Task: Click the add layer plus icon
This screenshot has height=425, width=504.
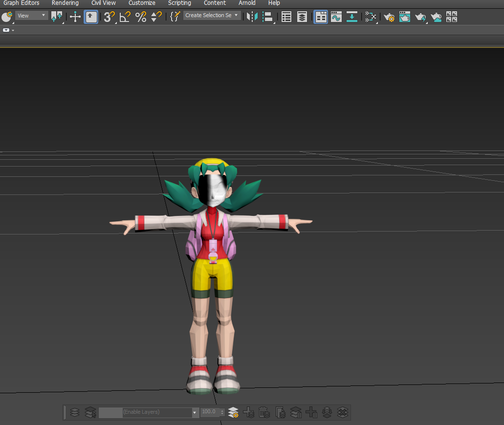Action: pos(248,412)
